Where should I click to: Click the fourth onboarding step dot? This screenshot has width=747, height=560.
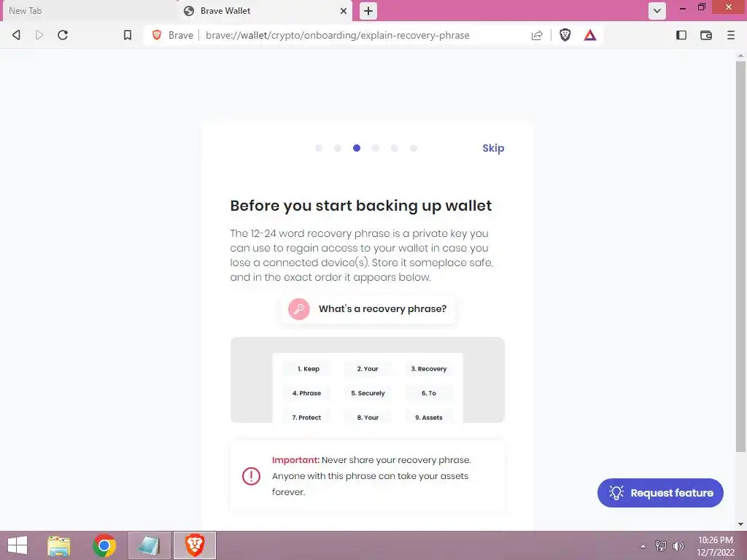click(x=376, y=148)
